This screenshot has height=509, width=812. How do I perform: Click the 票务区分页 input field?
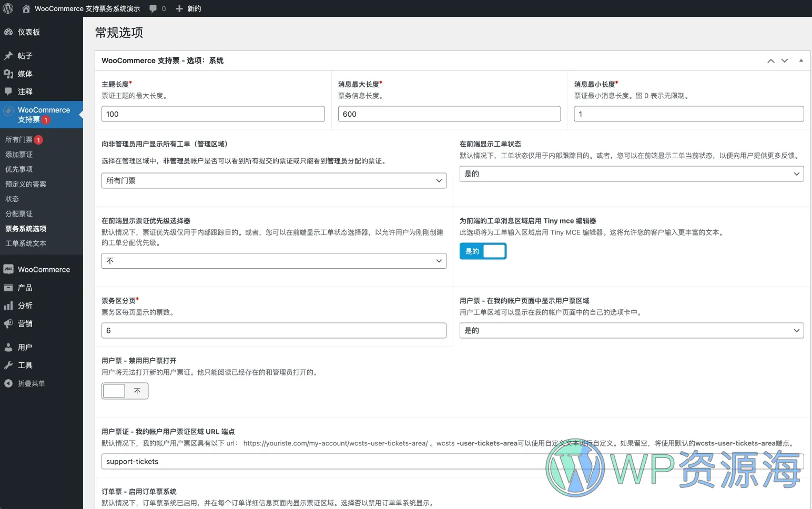273,330
